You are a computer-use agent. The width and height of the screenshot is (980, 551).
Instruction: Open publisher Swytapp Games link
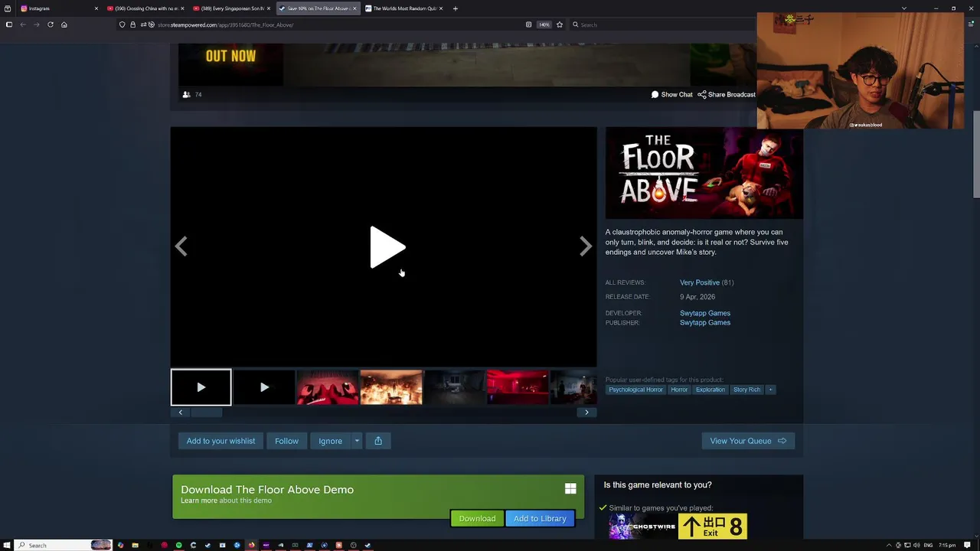tap(705, 323)
